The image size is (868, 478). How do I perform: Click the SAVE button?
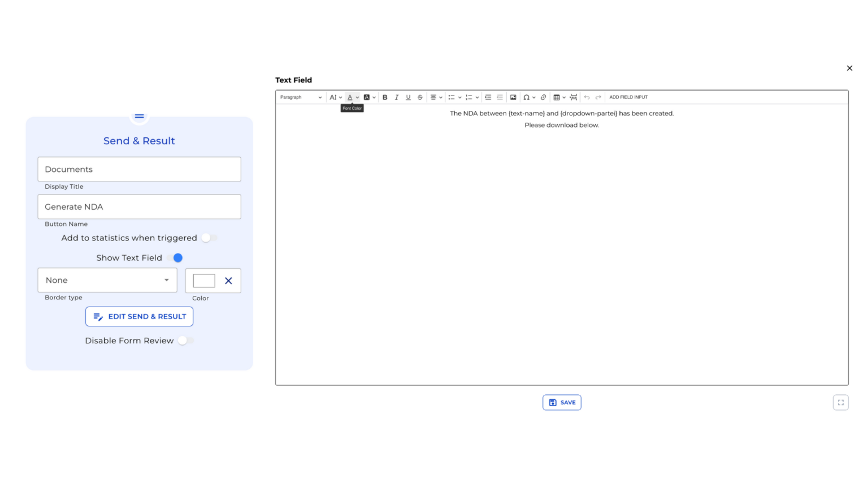pos(562,403)
